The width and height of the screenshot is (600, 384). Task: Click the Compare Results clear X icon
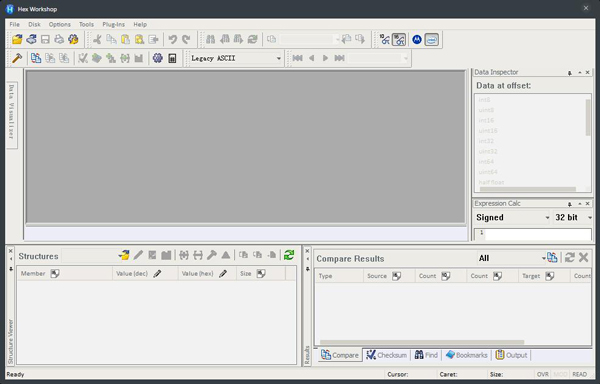(584, 257)
